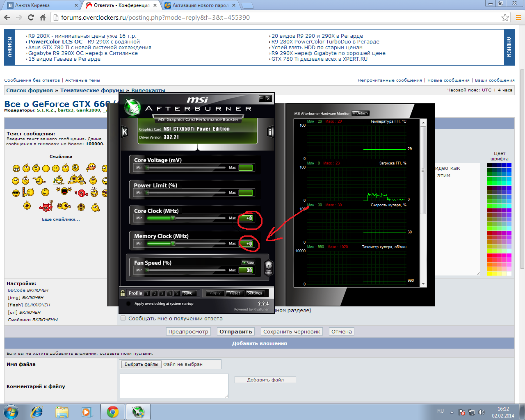
Task: Bookmark this page with the star
Action: (505, 17)
